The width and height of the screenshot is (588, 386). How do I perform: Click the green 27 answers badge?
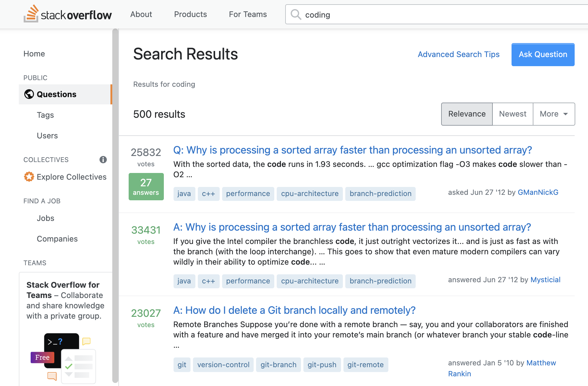(146, 187)
